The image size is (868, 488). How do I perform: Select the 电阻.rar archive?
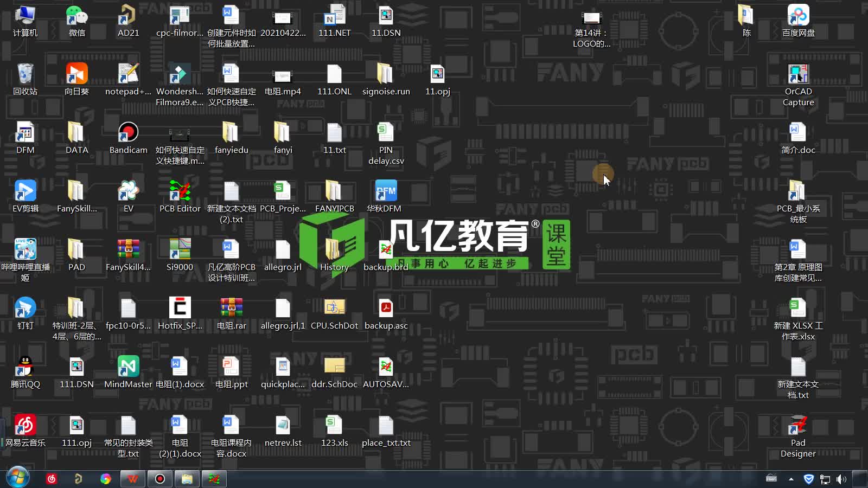[x=231, y=314]
